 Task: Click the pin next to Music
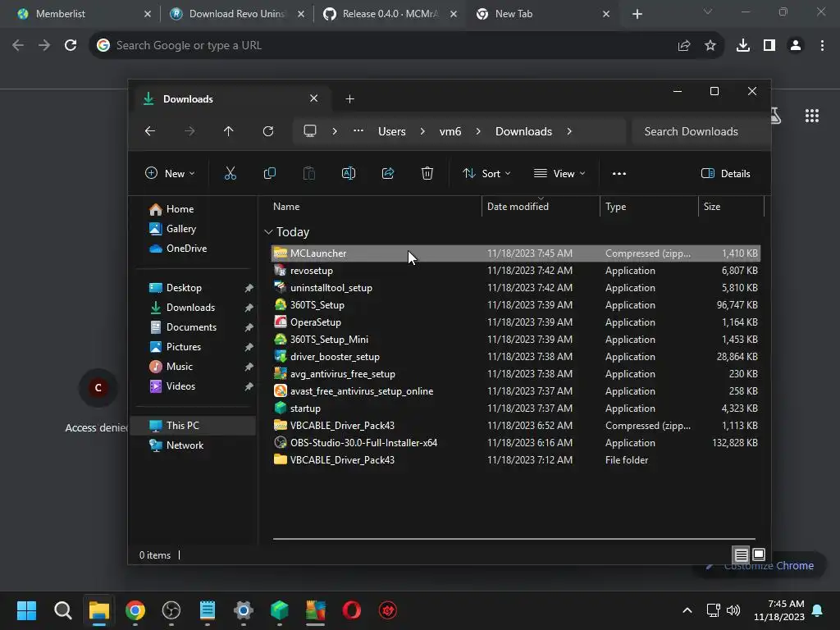click(x=249, y=367)
